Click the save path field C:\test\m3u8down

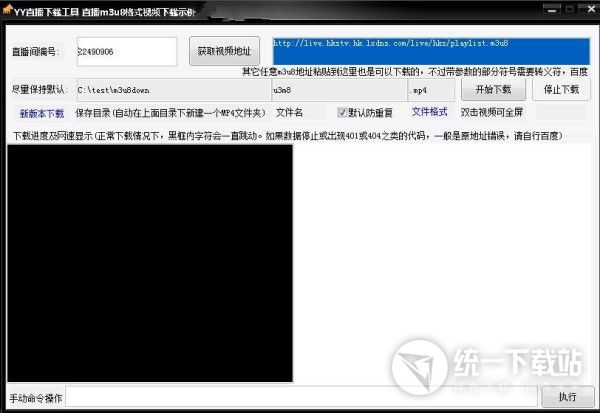[174, 90]
